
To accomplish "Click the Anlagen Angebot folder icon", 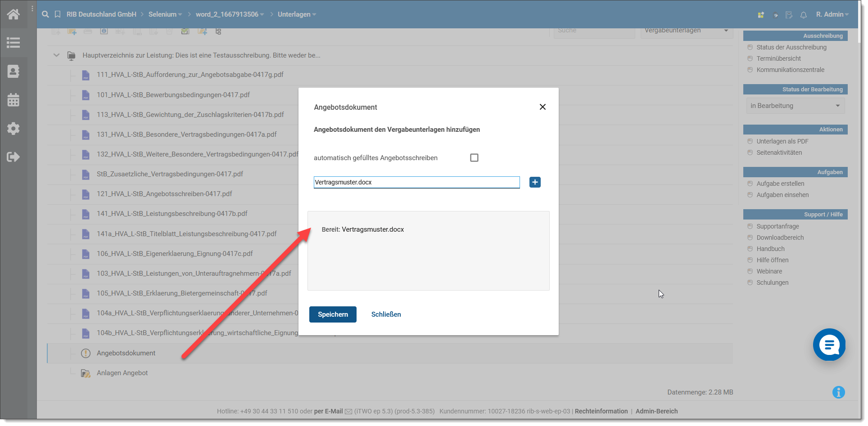I will [86, 373].
